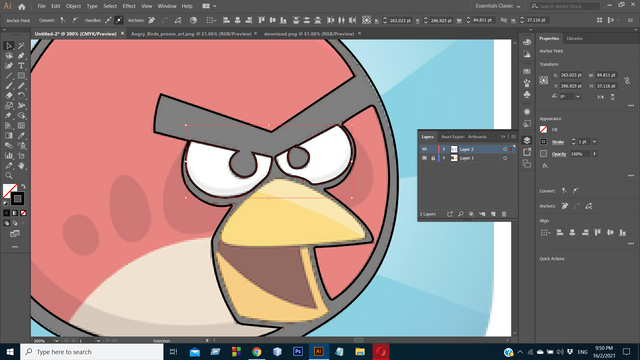Toggle hide handles button in control bar
Image resolution: width=640 pixels, height=360 pixels.
[118, 20]
